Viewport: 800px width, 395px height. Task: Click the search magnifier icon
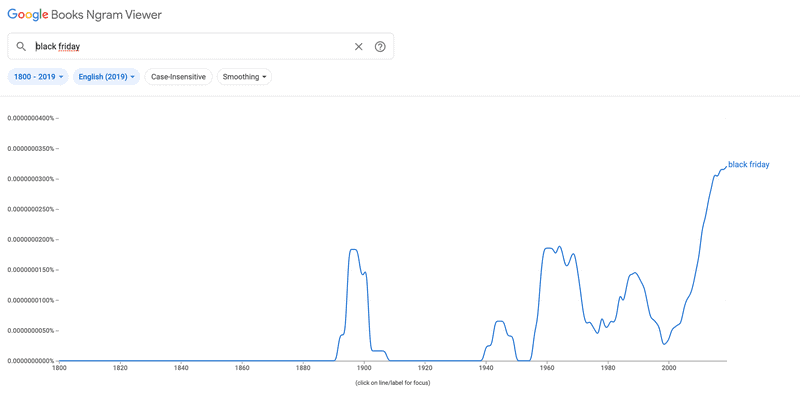coord(21,46)
